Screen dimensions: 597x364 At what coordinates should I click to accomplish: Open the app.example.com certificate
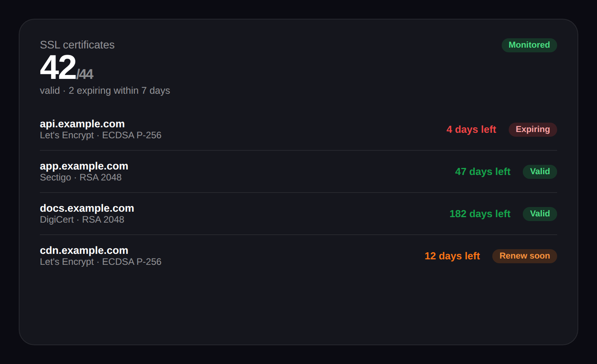click(84, 166)
